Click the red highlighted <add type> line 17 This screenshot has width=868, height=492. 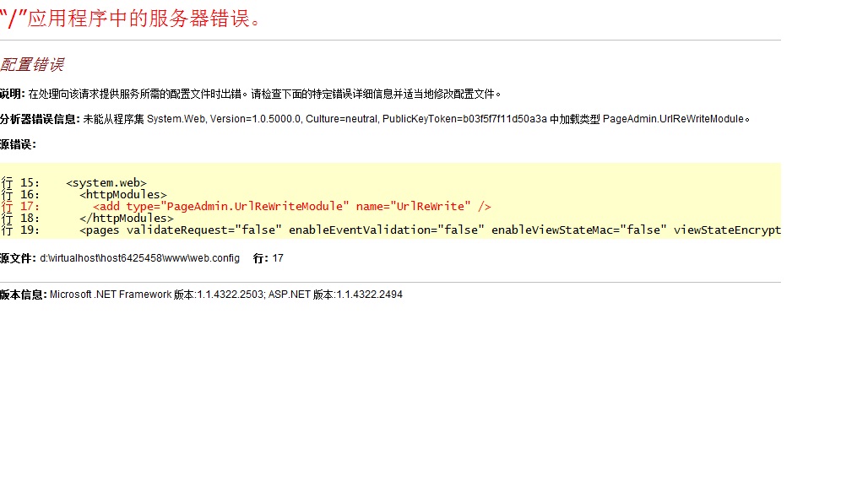(x=292, y=207)
